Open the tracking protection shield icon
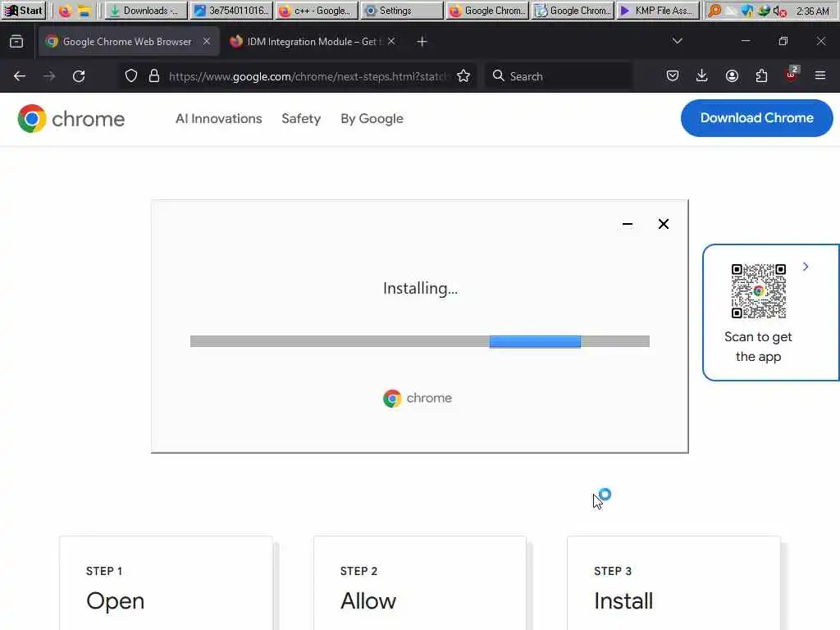 (x=131, y=76)
